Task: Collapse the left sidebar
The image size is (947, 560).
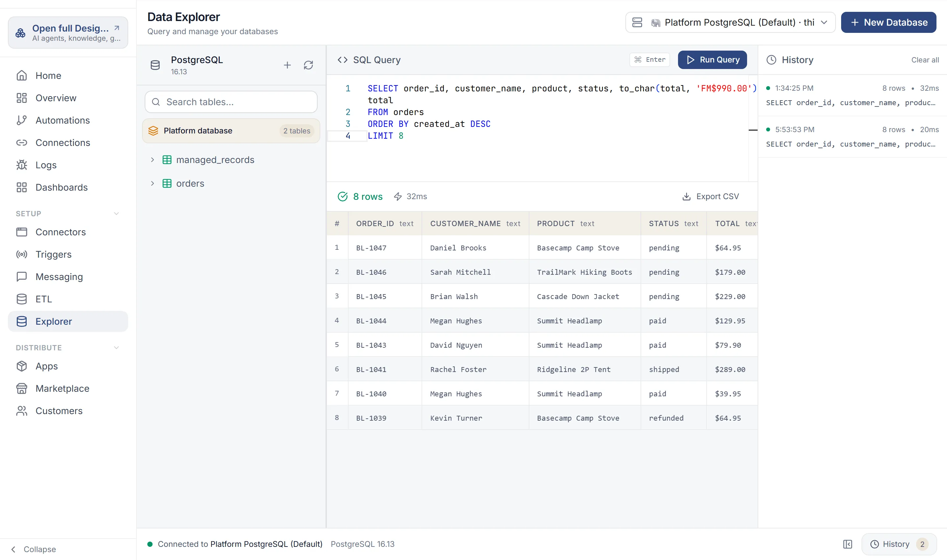Action: 33,549
